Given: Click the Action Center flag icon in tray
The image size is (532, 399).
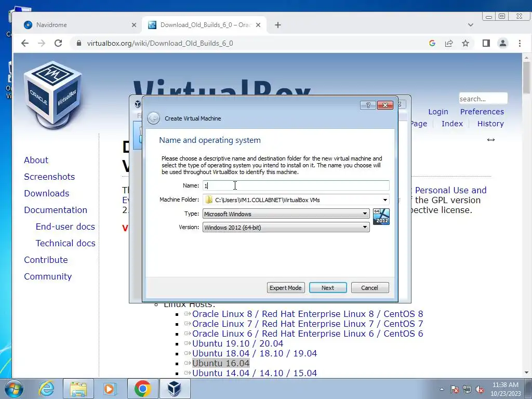Looking at the screenshot, I should [455, 390].
